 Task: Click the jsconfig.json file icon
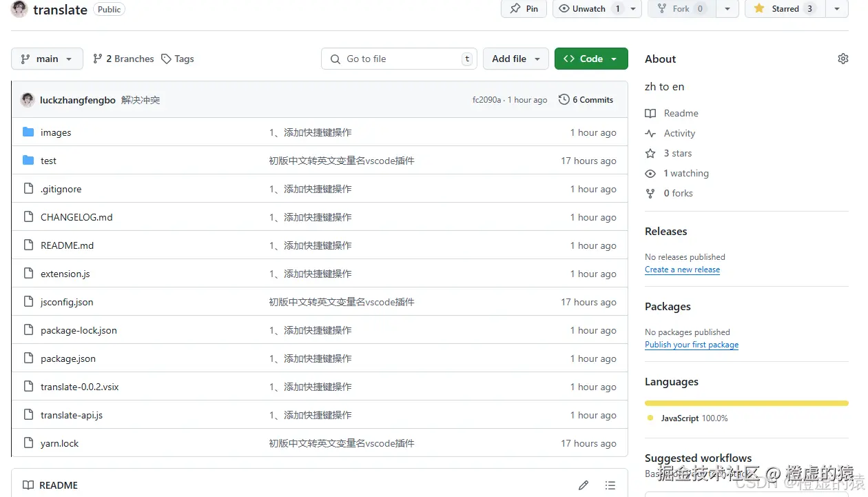pyautogui.click(x=28, y=302)
